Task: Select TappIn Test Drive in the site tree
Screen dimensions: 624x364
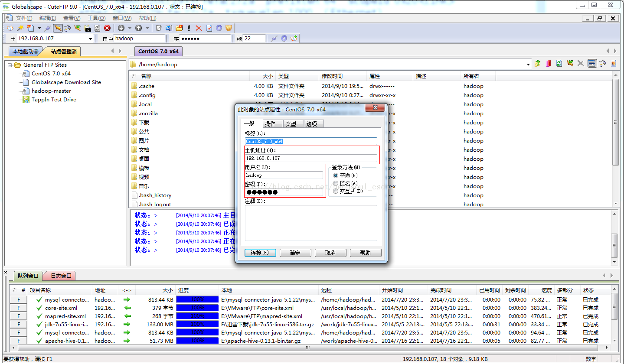Action: [54, 100]
